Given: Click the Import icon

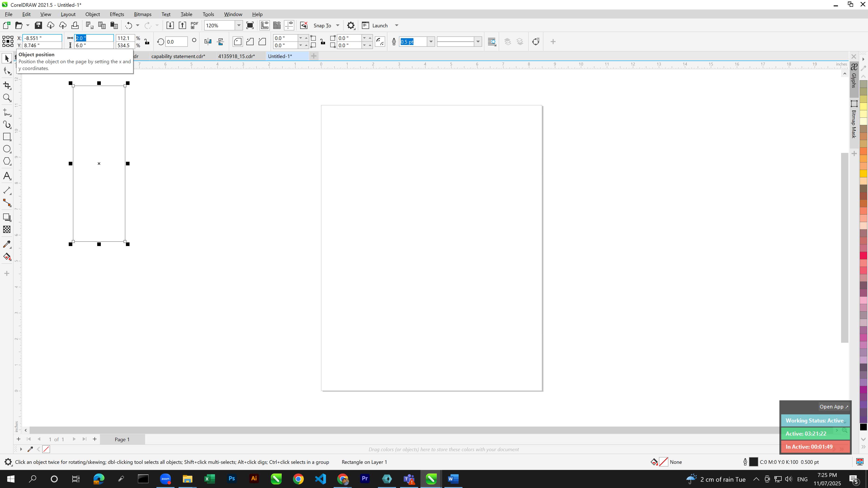Looking at the screenshot, I should coord(170,25).
